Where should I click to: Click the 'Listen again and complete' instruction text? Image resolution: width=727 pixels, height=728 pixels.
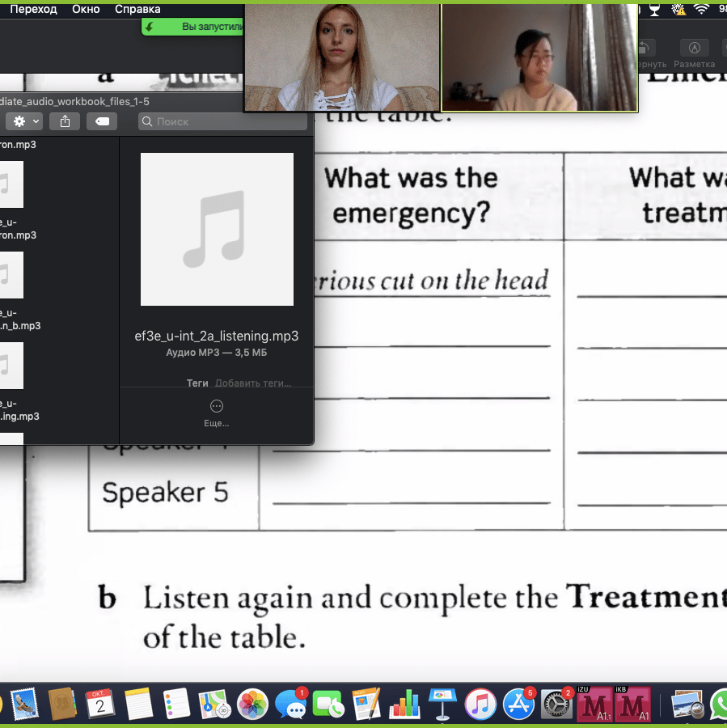pos(350,598)
